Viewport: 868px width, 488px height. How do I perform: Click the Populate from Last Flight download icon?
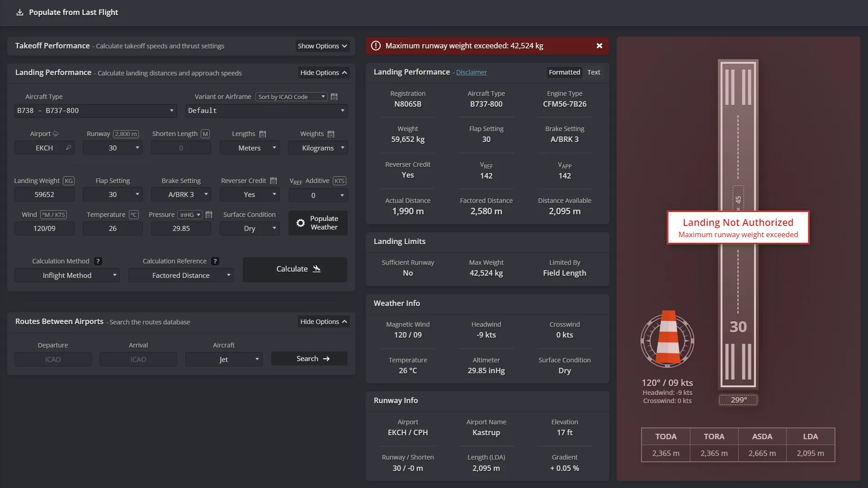pyautogui.click(x=20, y=12)
